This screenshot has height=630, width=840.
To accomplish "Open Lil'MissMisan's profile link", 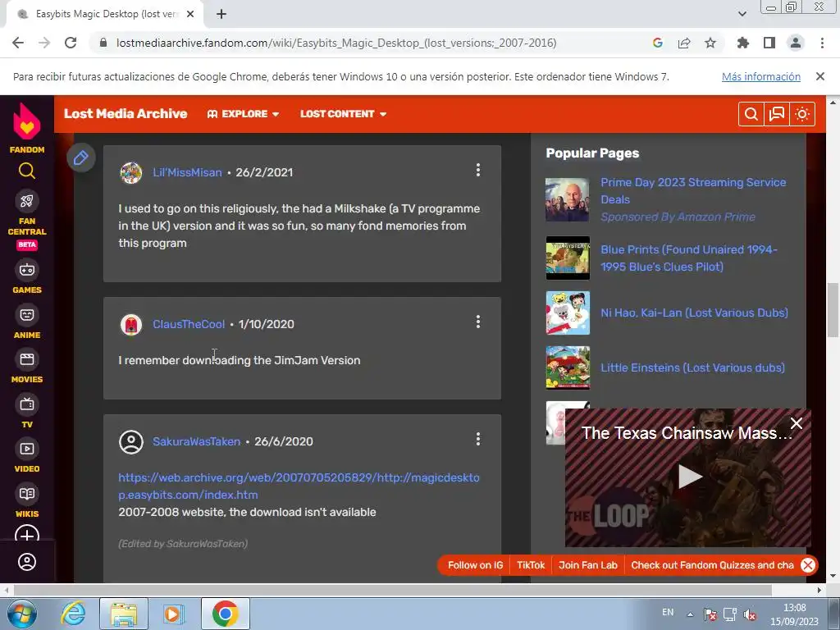I will (187, 172).
